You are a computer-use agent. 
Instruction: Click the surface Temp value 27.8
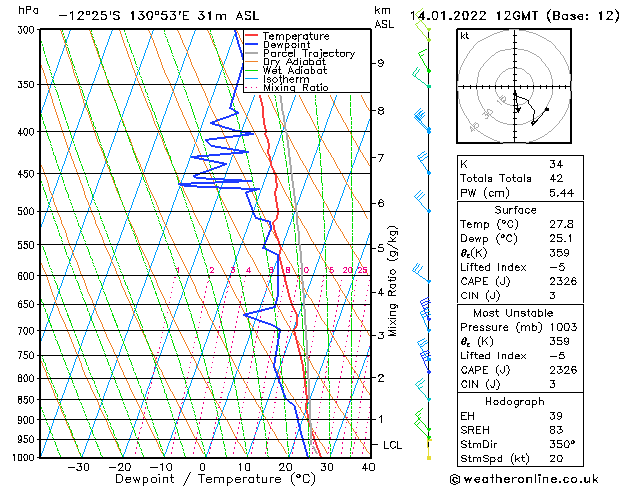coord(561,224)
